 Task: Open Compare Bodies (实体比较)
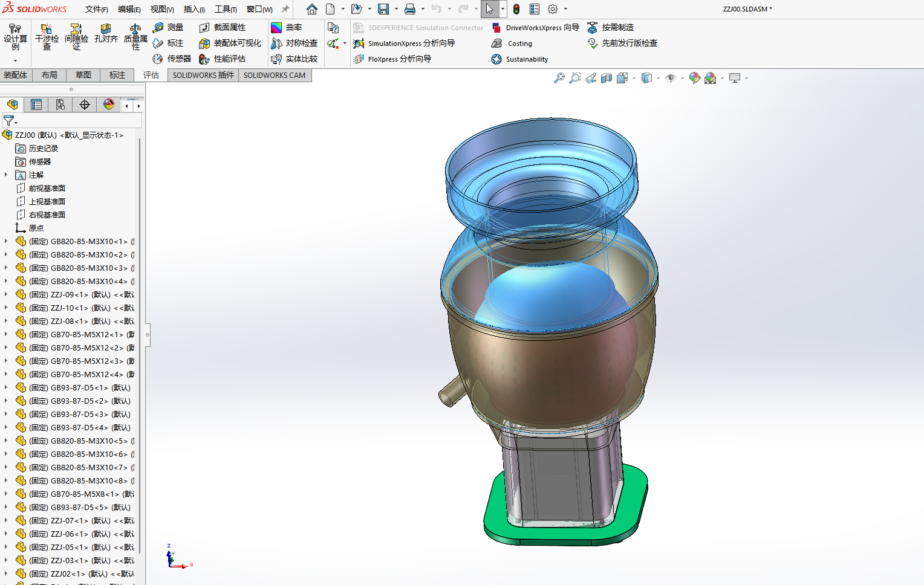(294, 59)
